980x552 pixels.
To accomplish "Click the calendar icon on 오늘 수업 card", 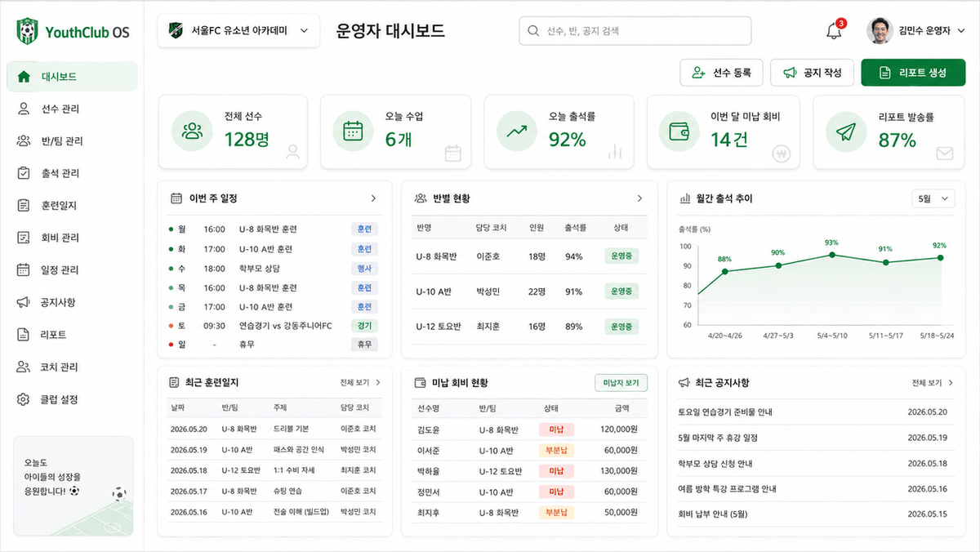I will (353, 131).
